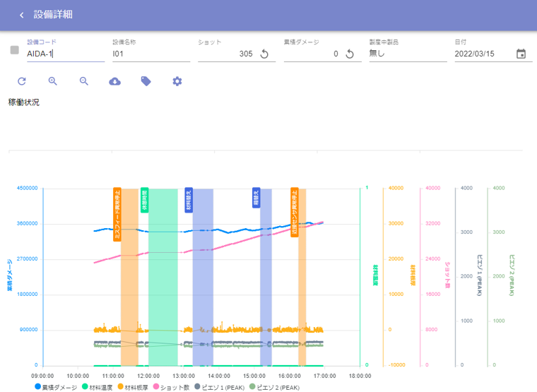The width and height of the screenshot is (537, 392).
Task: Click the 設備コード input field
Action: [x=65, y=54]
